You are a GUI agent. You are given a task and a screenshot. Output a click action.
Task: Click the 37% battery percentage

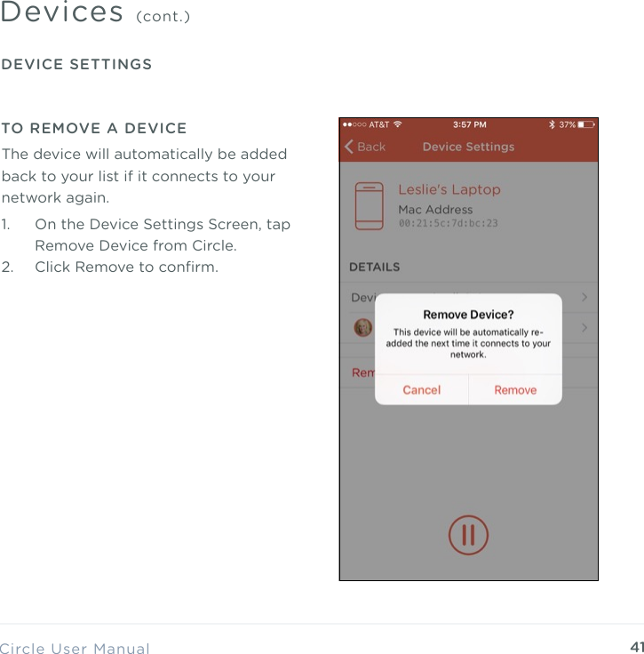pos(567,124)
